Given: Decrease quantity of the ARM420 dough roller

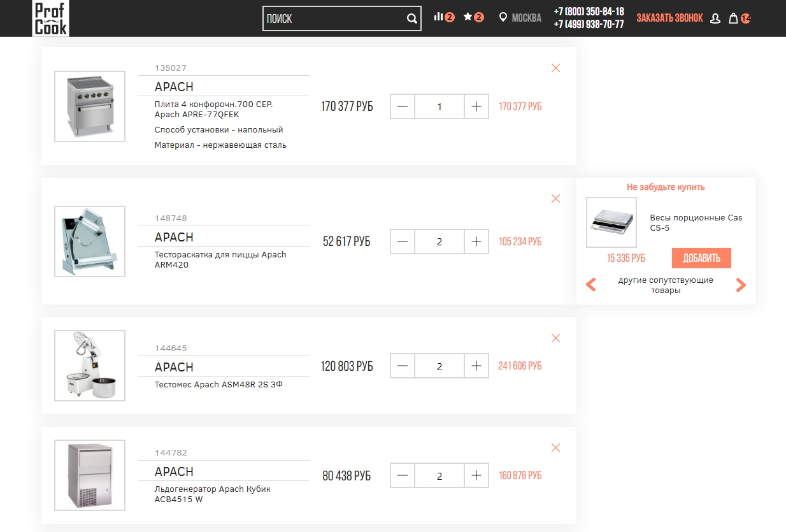Looking at the screenshot, I should tap(403, 241).
